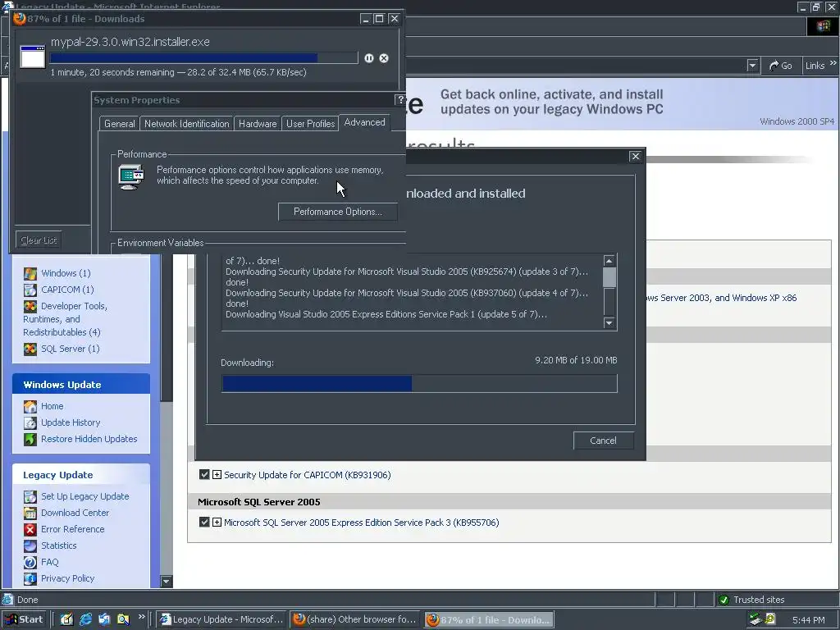
Task: Switch to User Profiles tab
Action: tap(310, 124)
